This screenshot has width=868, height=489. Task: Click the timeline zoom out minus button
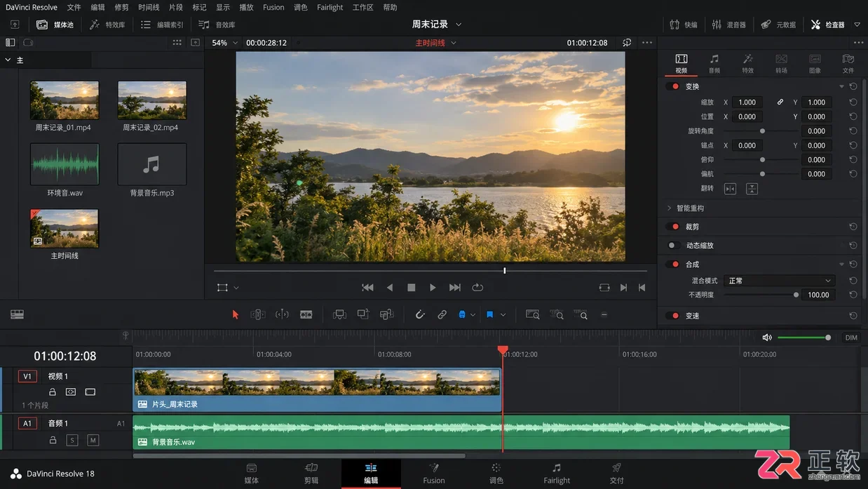pos(604,315)
